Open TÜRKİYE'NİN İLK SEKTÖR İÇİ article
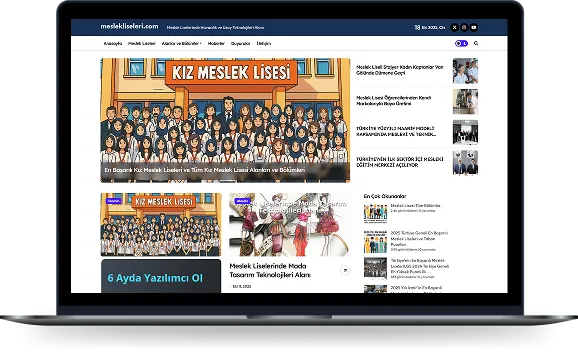Screen dimensions: 578x361 click(x=400, y=162)
